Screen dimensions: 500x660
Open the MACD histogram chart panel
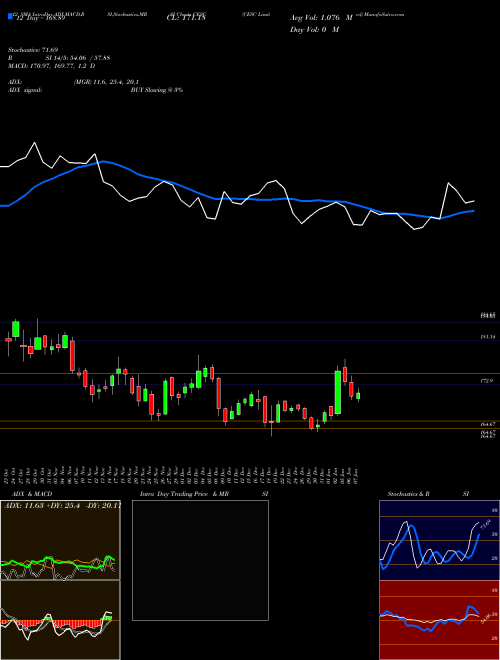coord(60,620)
